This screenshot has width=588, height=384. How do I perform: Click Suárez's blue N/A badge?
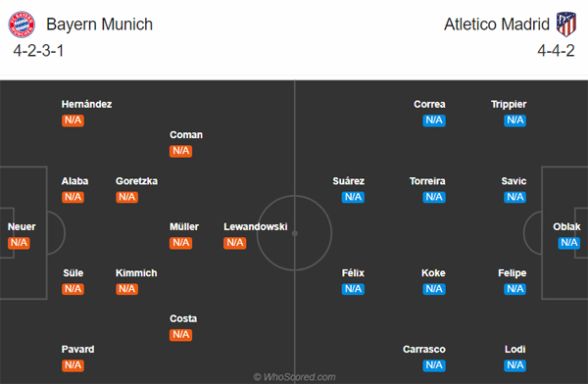click(x=353, y=197)
